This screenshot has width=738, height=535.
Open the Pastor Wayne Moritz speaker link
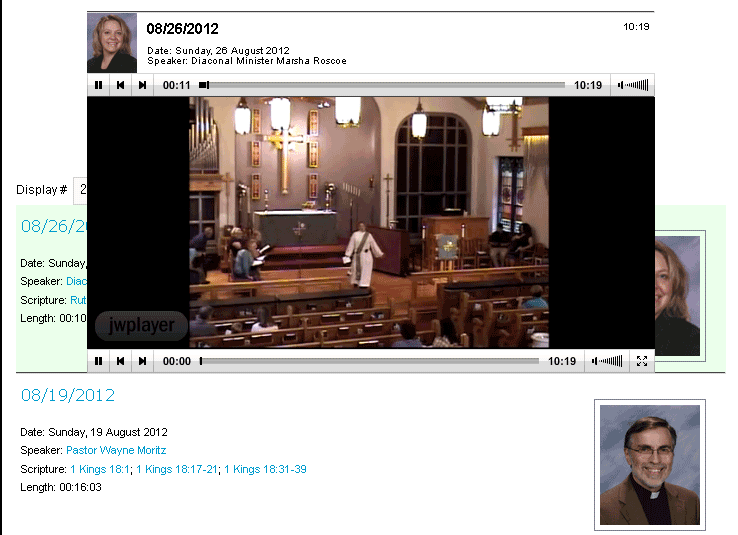[x=116, y=450]
